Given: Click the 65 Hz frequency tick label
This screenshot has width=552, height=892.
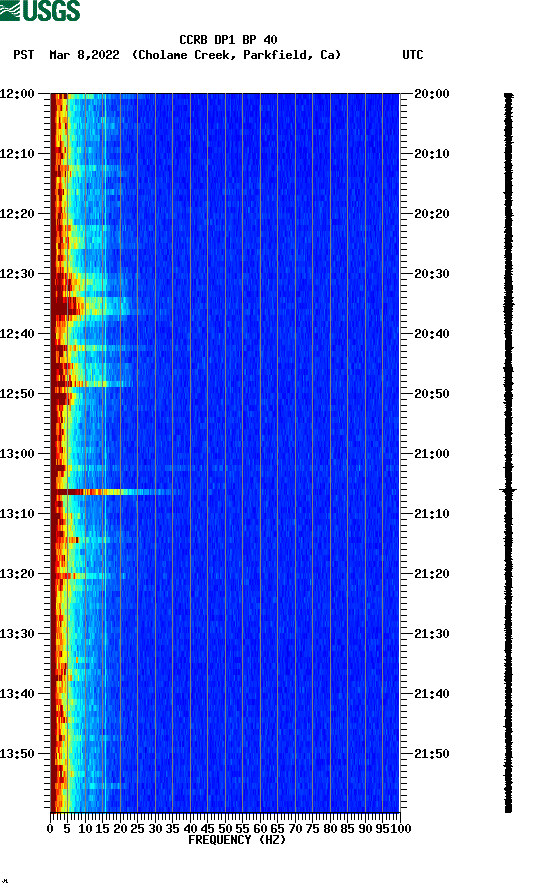Looking at the screenshot, I should [278, 829].
